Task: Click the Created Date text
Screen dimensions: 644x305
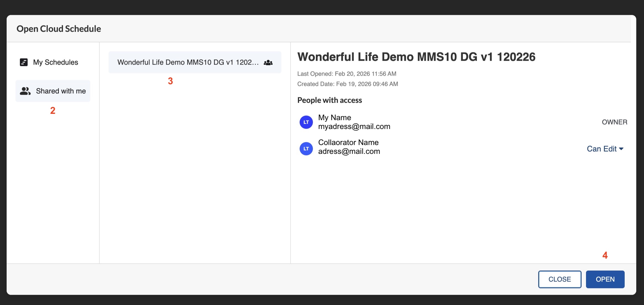Action: (x=347, y=84)
